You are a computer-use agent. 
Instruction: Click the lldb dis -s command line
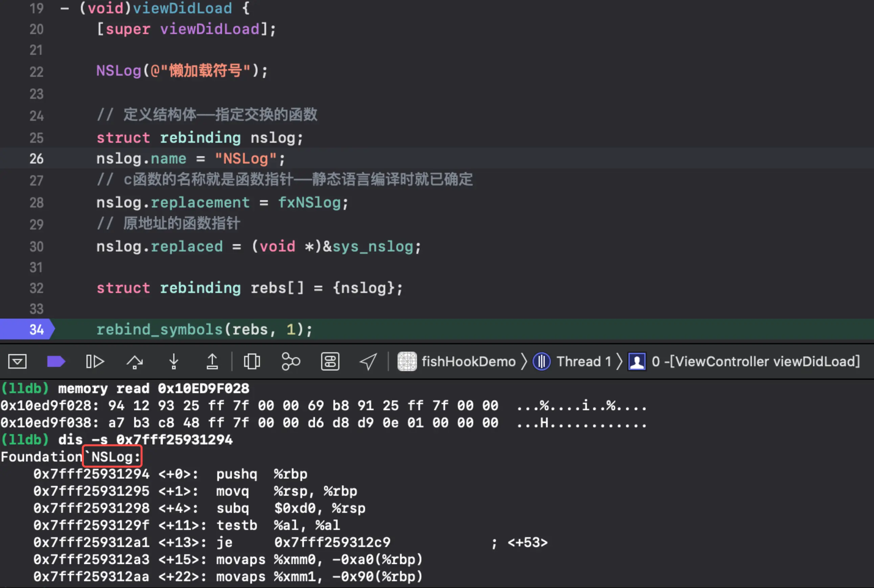145,439
